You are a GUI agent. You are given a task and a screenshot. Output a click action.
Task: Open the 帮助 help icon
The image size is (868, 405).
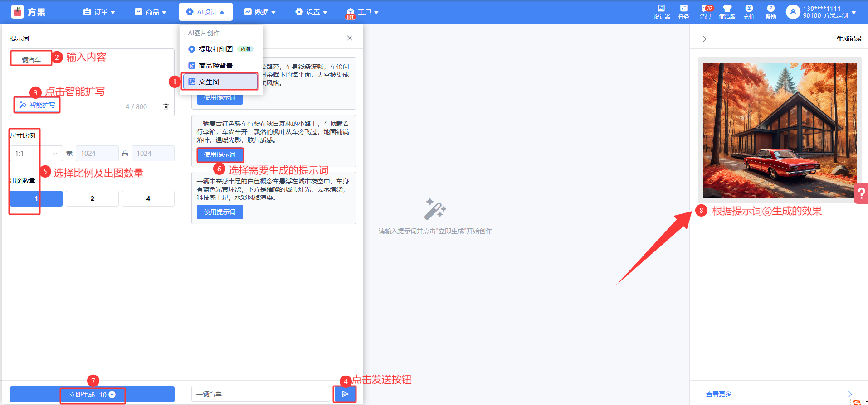[770, 12]
